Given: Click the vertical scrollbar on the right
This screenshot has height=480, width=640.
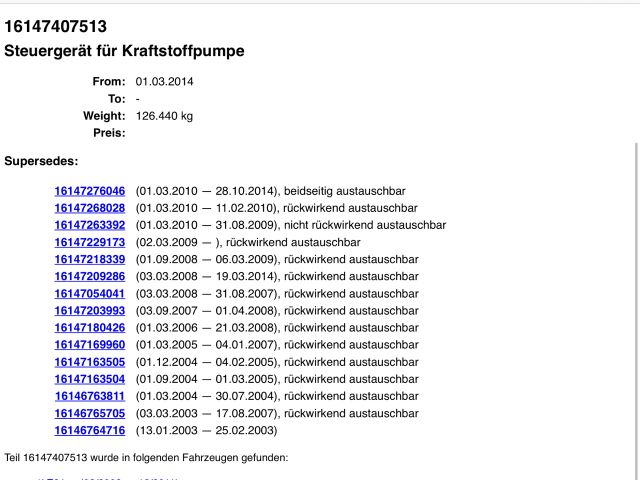Looking at the screenshot, I should [x=635, y=300].
